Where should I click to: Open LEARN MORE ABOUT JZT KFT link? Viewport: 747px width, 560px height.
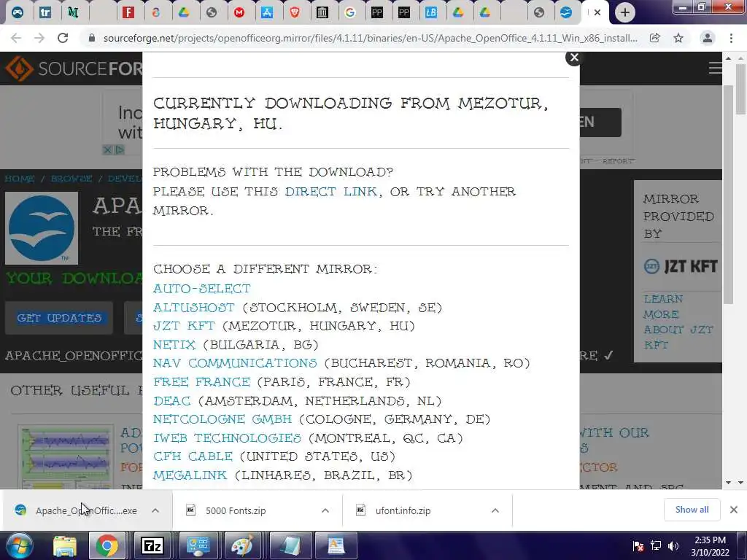pyautogui.click(x=678, y=322)
